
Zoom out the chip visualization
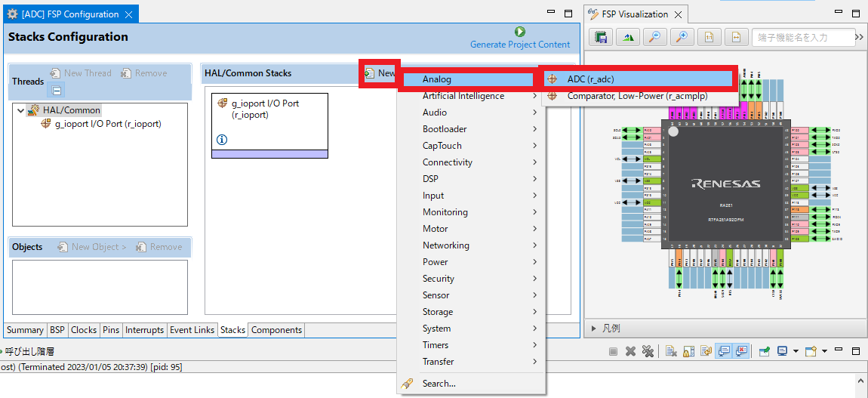(655, 37)
